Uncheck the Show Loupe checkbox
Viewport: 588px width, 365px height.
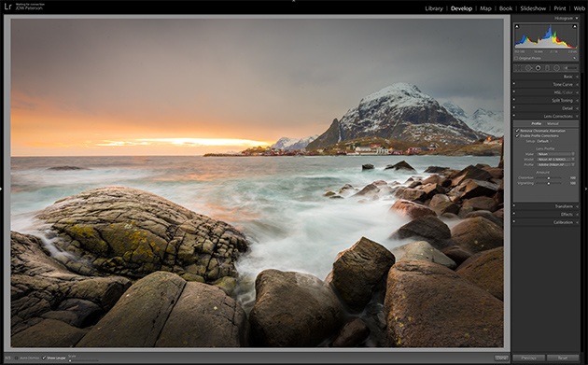[x=44, y=358]
